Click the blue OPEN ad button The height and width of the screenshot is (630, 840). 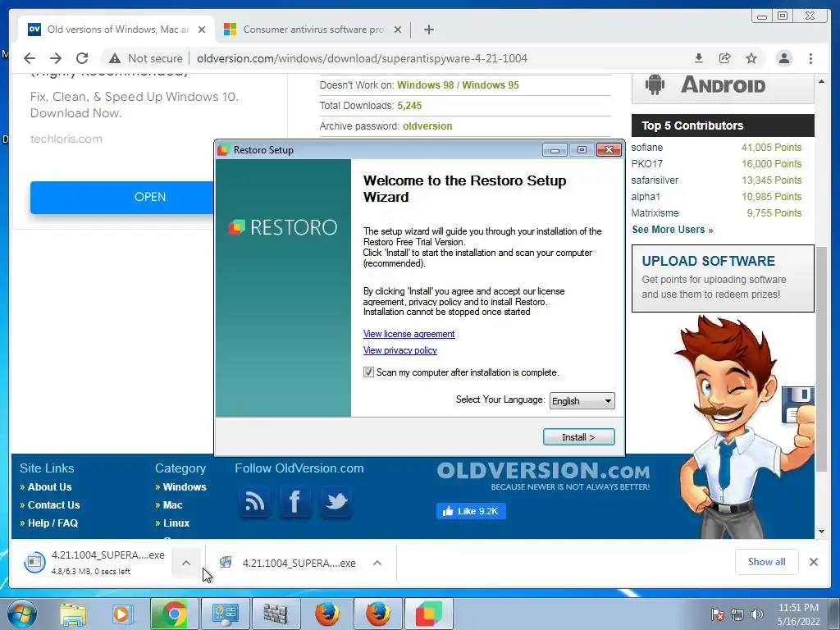pos(121,197)
